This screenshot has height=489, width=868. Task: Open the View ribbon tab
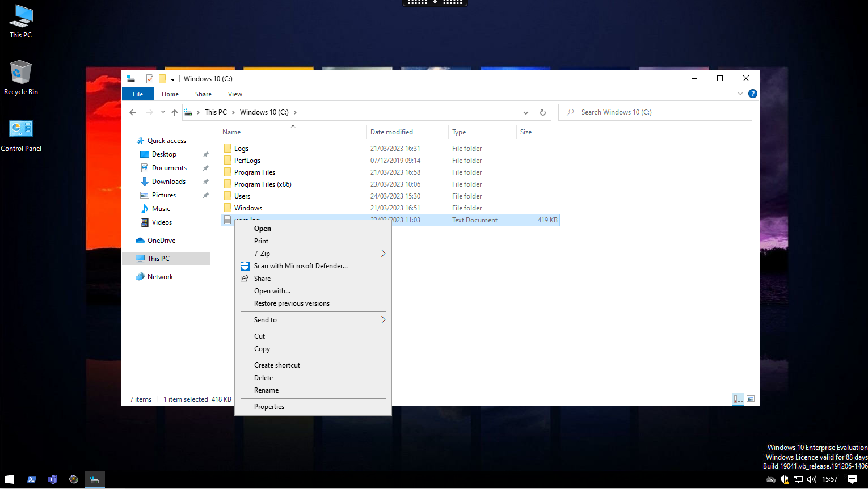(x=235, y=94)
